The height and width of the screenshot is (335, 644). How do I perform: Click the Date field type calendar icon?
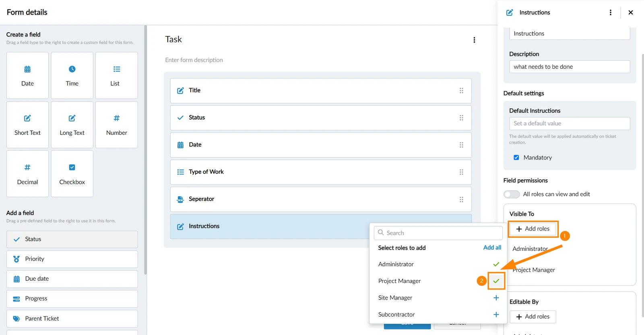click(x=27, y=69)
